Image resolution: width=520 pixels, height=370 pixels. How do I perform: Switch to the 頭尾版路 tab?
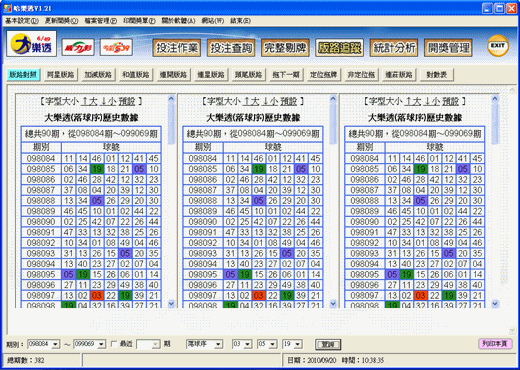pyautogui.click(x=249, y=74)
